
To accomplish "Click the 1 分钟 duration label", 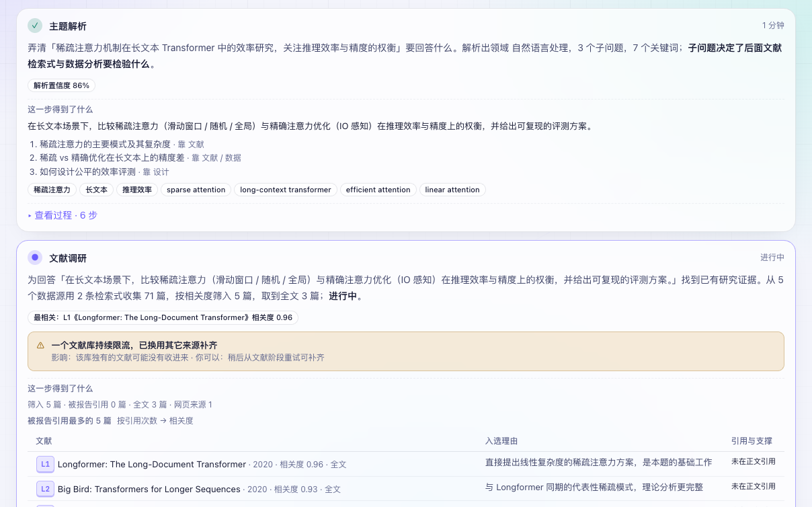I will 773,26.
